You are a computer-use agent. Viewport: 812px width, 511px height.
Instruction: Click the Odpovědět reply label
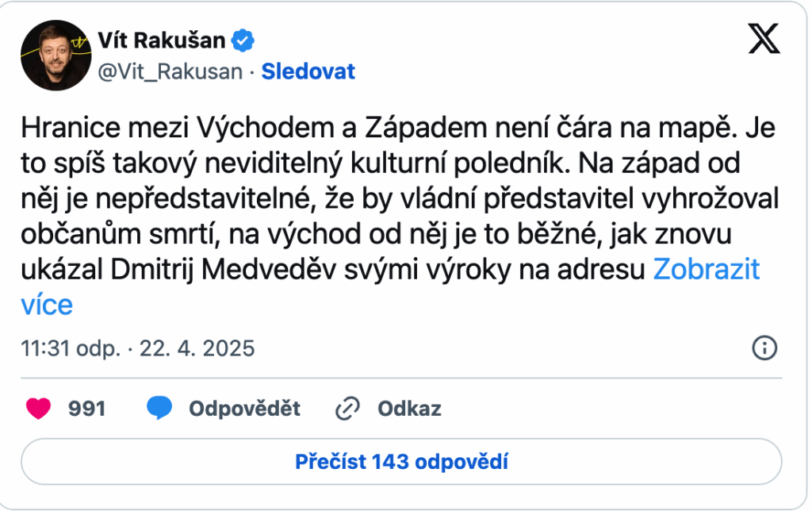click(244, 409)
